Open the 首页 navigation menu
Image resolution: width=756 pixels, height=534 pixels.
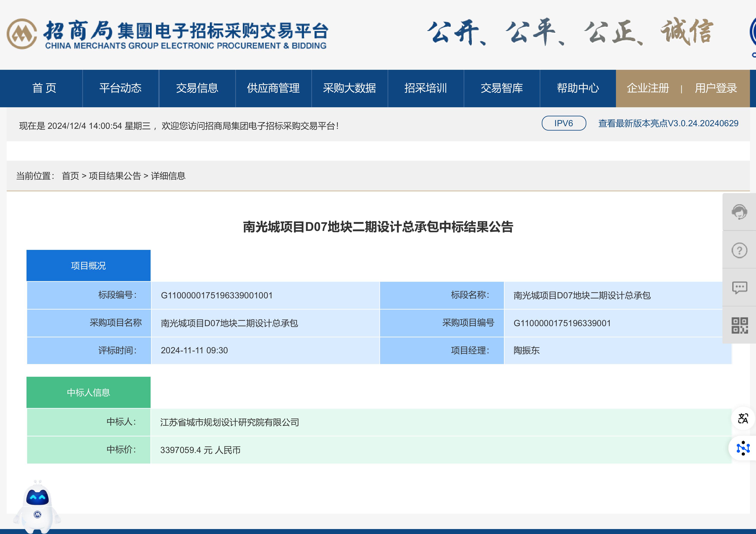tap(44, 88)
